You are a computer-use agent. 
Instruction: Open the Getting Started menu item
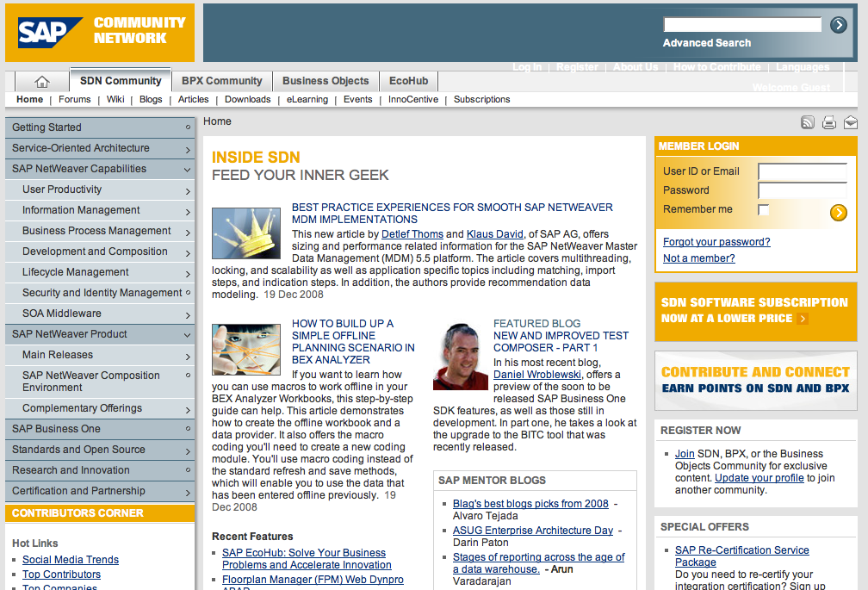tap(100, 127)
